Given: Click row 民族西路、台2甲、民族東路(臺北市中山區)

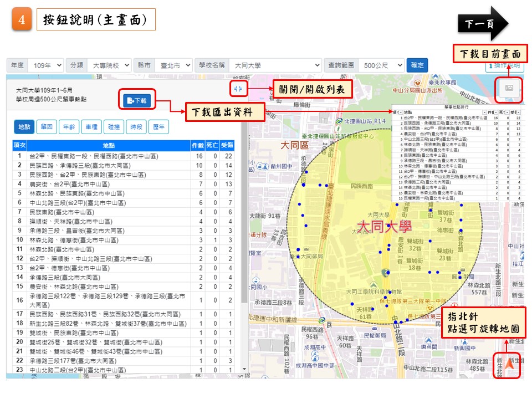Looking at the screenshot, I should tap(124, 175).
